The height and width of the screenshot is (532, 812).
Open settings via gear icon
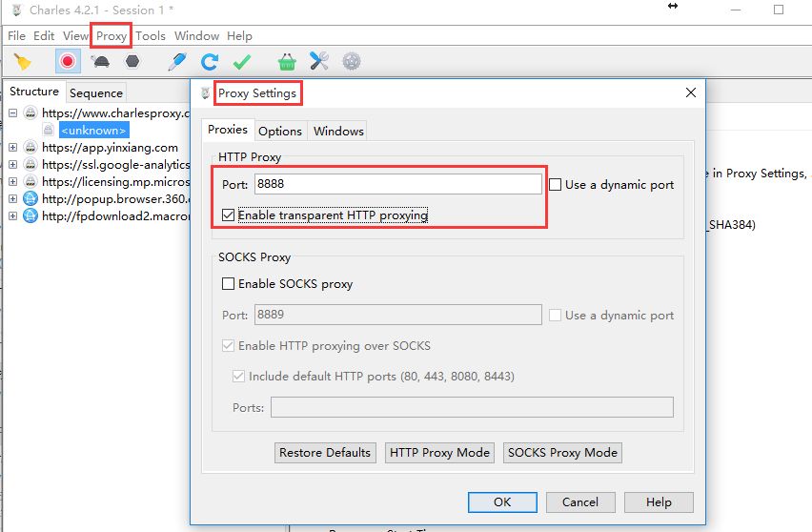352,62
